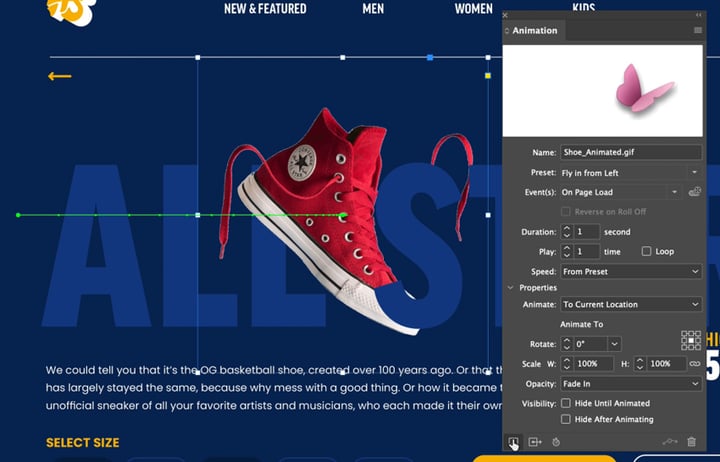
Task: Click the site logo on the page
Action: (x=72, y=10)
